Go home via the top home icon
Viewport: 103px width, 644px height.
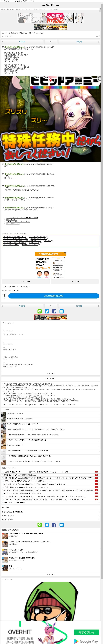51,42
